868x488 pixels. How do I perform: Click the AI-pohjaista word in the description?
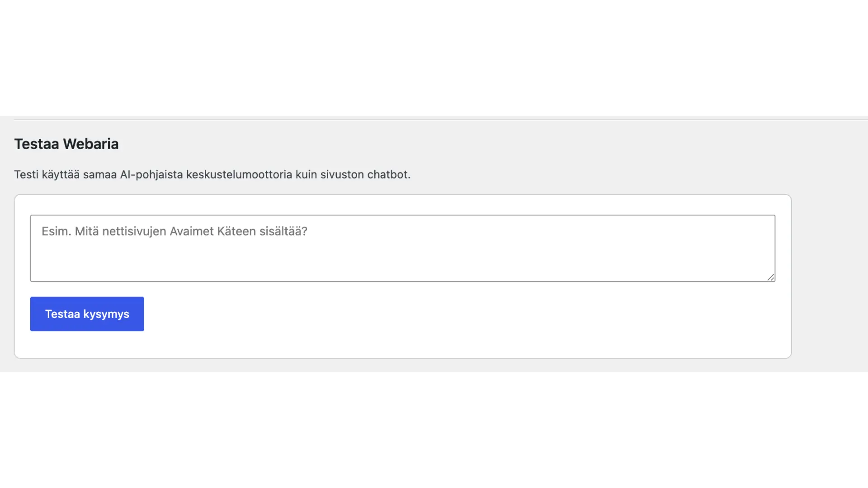151,175
